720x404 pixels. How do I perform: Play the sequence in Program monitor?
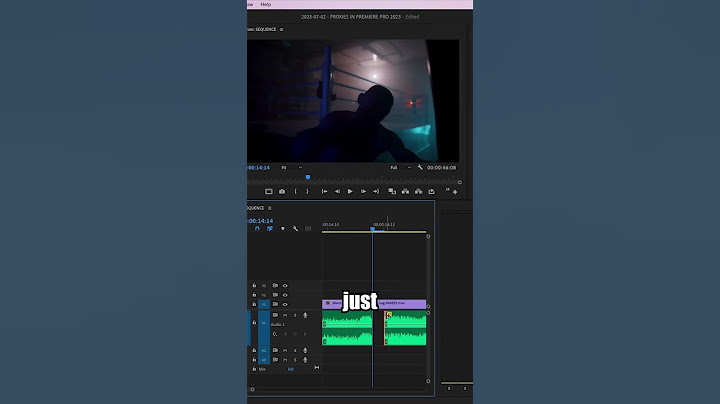350,191
